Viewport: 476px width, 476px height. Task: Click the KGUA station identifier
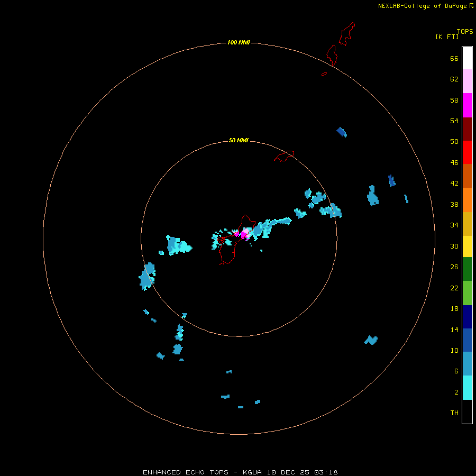(x=253, y=472)
